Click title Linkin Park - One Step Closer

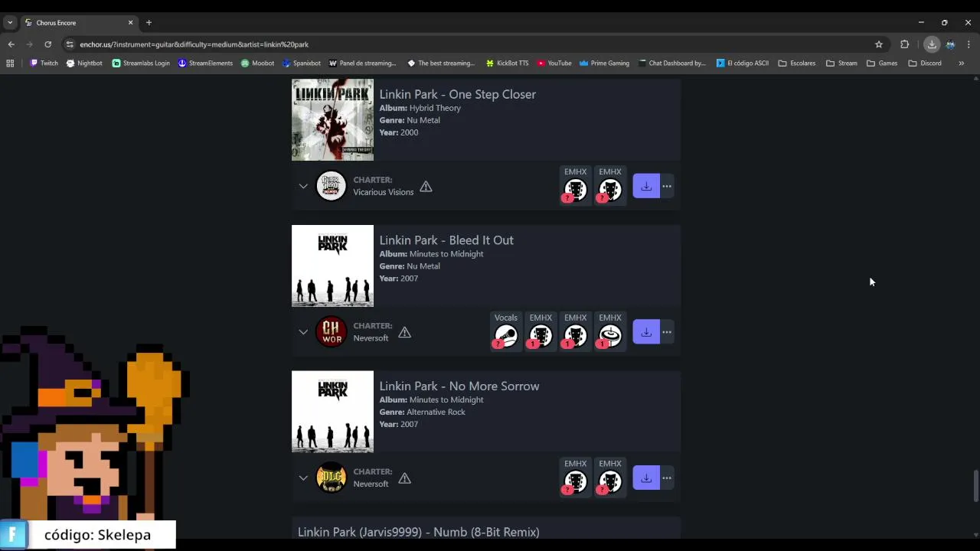click(457, 94)
